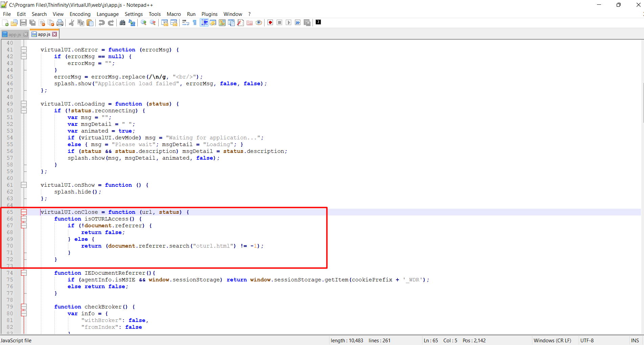Paste with the clipboard icon
Screen dimensions: 644x345
click(x=90, y=23)
